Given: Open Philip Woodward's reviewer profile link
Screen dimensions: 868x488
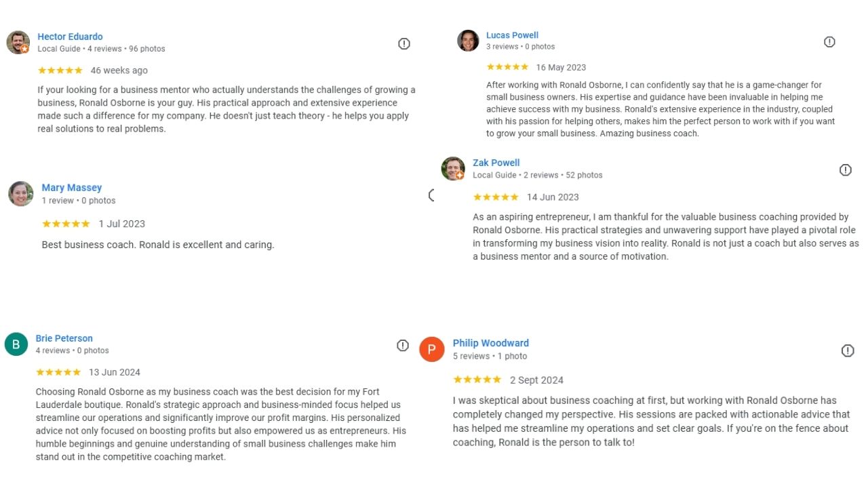Looking at the screenshot, I should point(490,343).
